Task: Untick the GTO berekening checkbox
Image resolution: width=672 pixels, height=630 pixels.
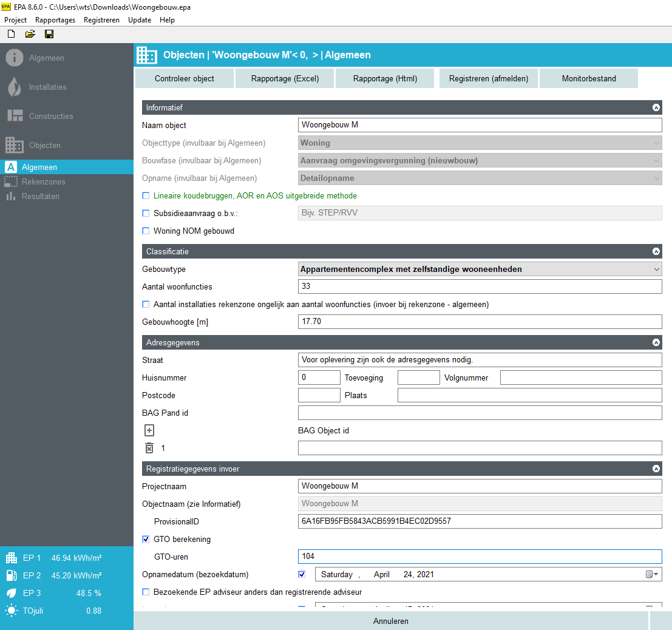Action: pyautogui.click(x=146, y=539)
